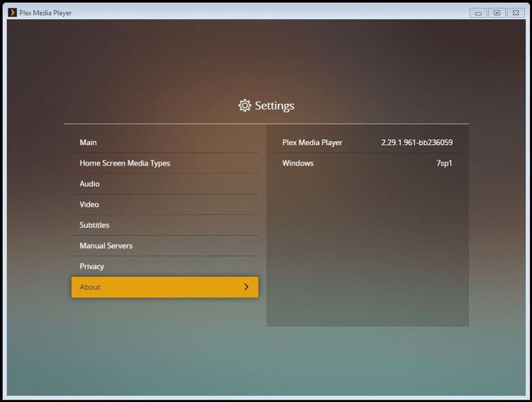Screen dimensions: 532x402
Task: Click the Windows row label
Action: 298,163
